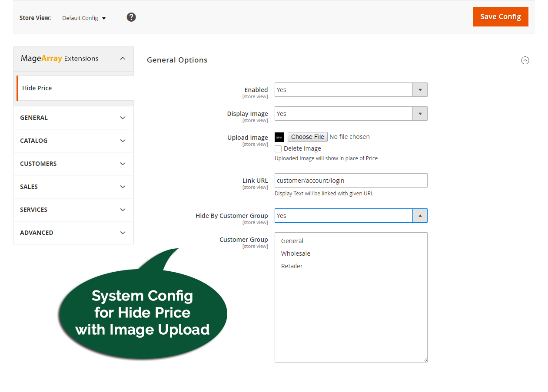Viewport: 548px width, 392px height.
Task: Expand the SALES section
Action: click(x=73, y=186)
